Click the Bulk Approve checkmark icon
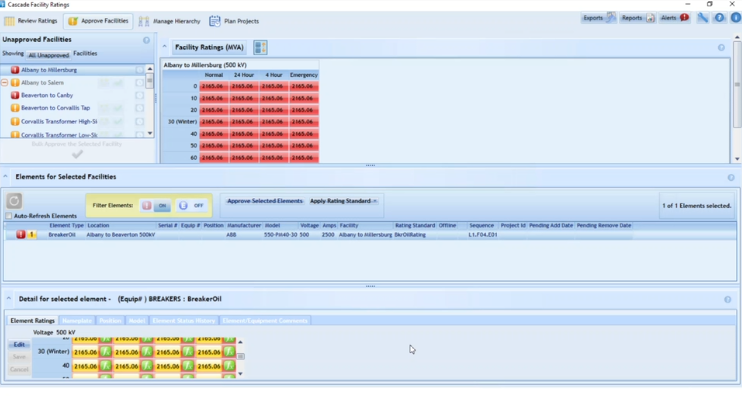742x396 pixels. [77, 154]
